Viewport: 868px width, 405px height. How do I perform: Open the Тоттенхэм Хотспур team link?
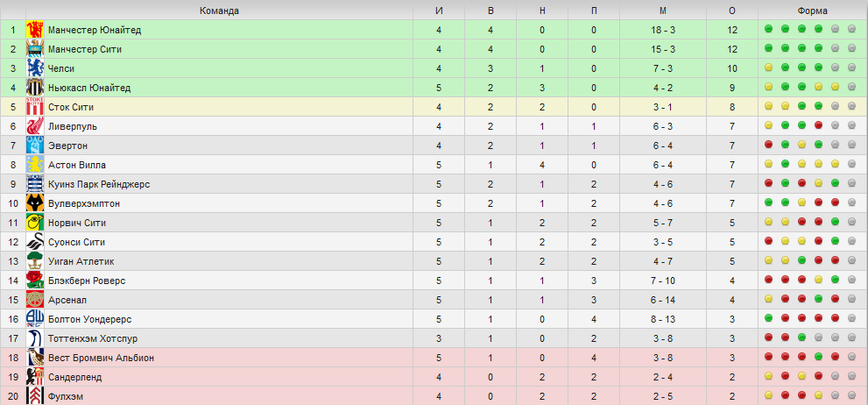(x=93, y=338)
